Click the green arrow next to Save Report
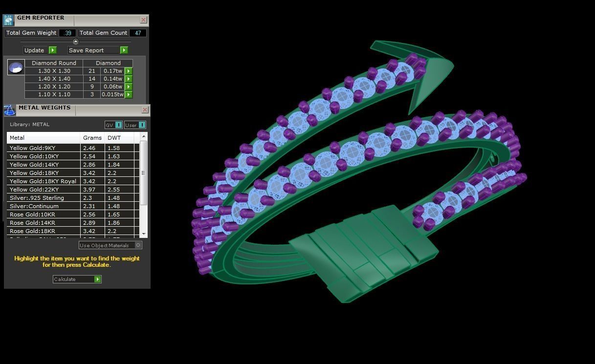 pos(124,50)
